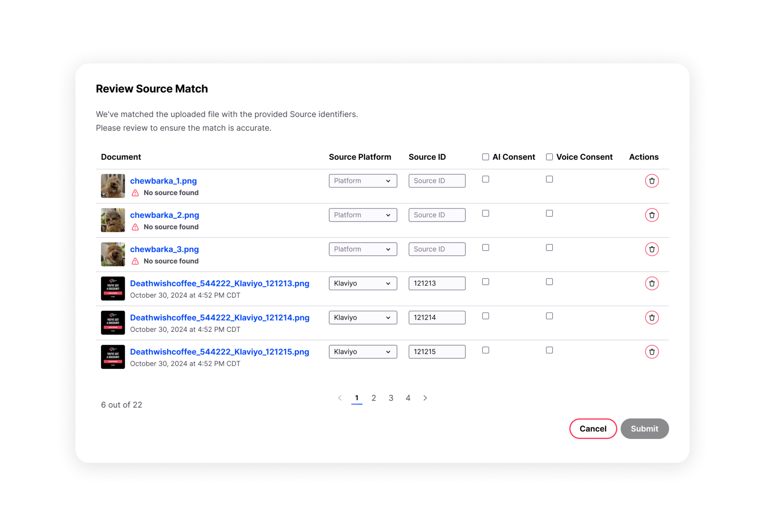
Task: Remove chewbarka_3.png using trash icon
Action: tap(652, 249)
